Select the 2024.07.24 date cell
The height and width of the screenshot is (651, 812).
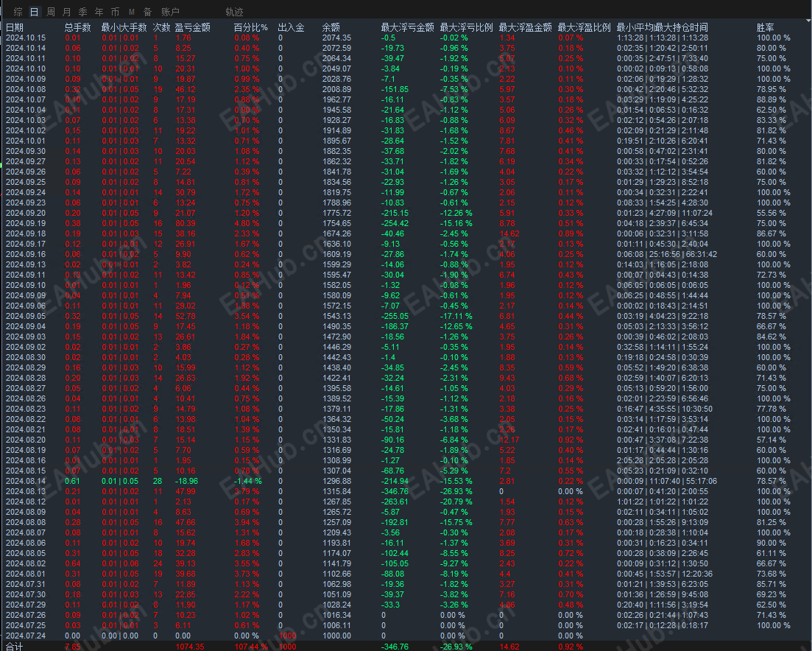point(25,636)
